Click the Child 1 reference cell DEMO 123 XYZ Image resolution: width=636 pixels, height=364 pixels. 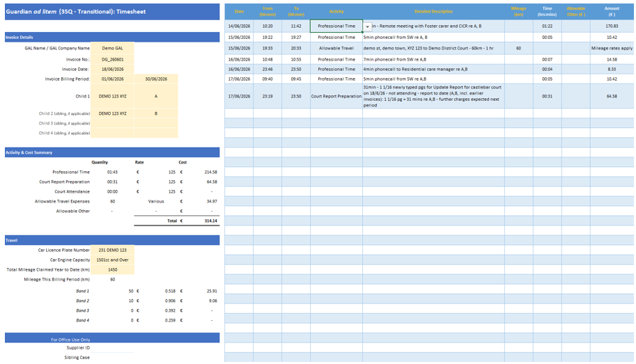pos(112,96)
